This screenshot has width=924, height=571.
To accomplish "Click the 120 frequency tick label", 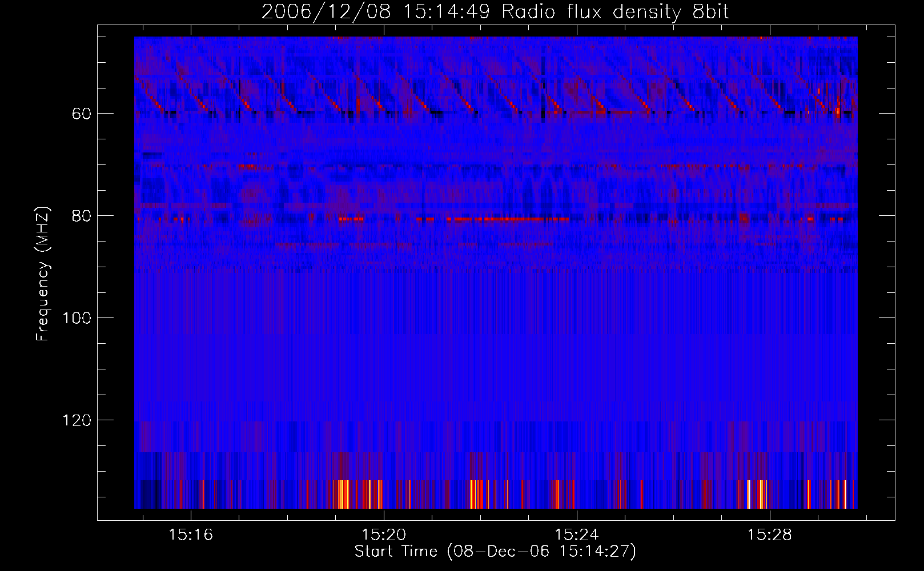I will tap(77, 420).
